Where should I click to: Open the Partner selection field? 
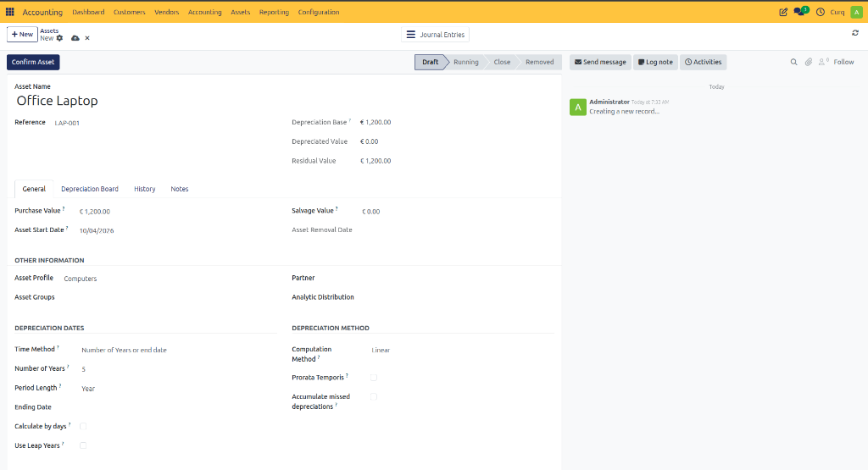pyautogui.click(x=457, y=278)
